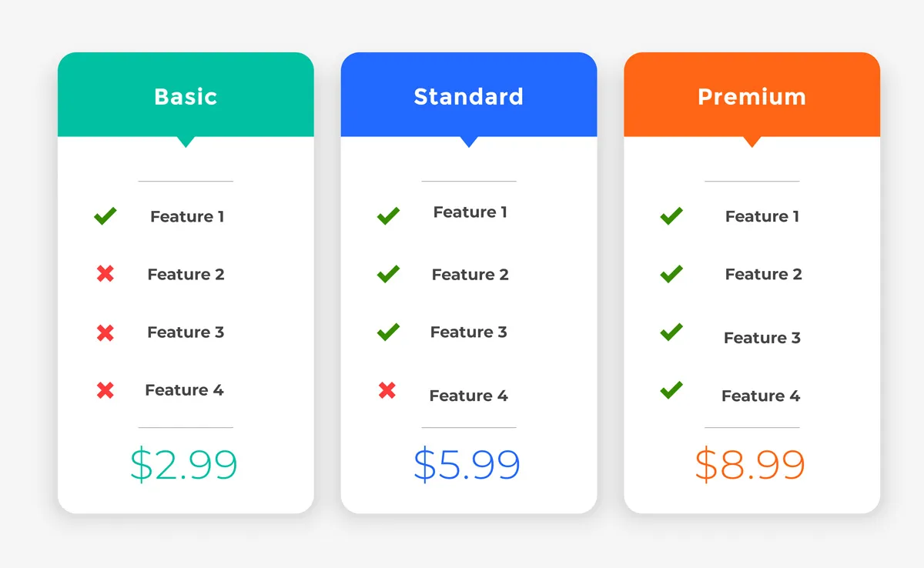
Task: Click the checkmark beside Standard Feature 1
Action: click(x=388, y=216)
